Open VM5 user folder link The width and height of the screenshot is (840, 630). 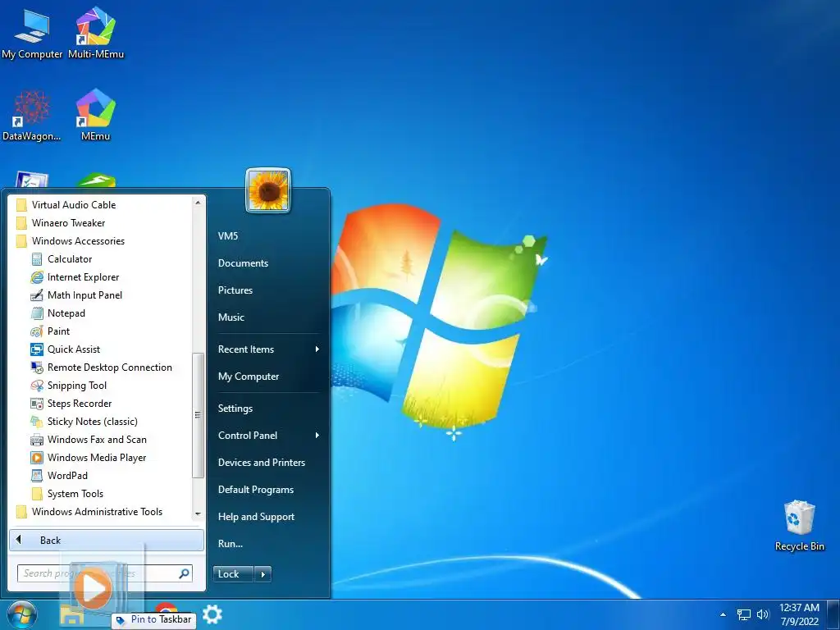pos(228,235)
